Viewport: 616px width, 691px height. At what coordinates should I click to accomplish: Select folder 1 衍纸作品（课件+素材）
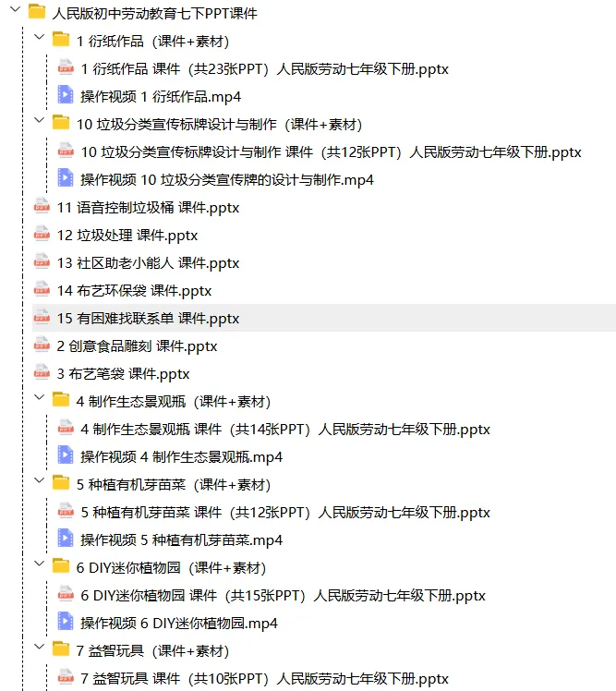coord(153,41)
